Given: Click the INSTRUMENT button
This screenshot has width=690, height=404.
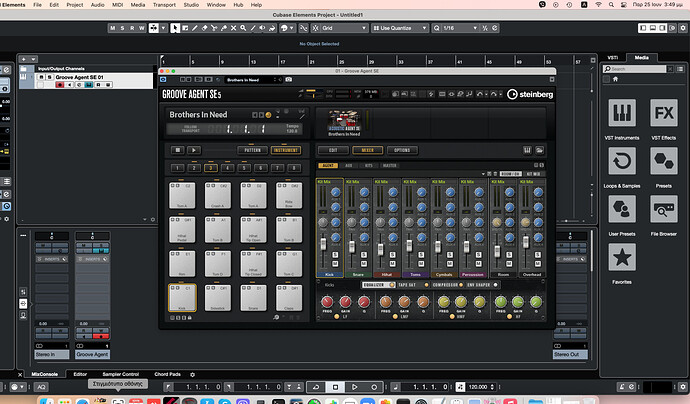Looking at the screenshot, I should pos(286,151).
